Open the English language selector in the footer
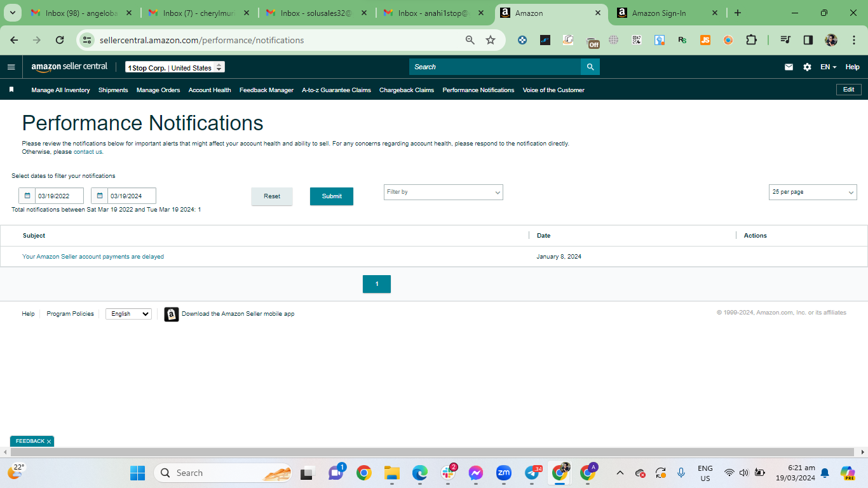 pyautogui.click(x=128, y=314)
